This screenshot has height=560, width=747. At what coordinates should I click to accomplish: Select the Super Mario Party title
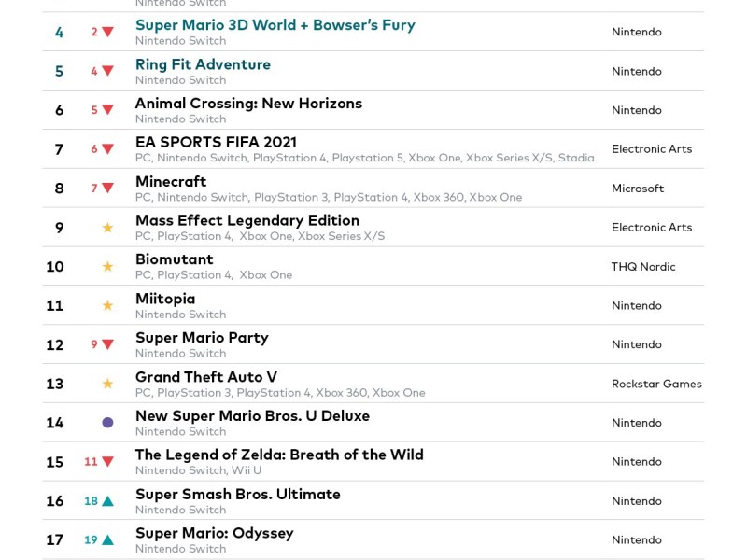click(202, 338)
